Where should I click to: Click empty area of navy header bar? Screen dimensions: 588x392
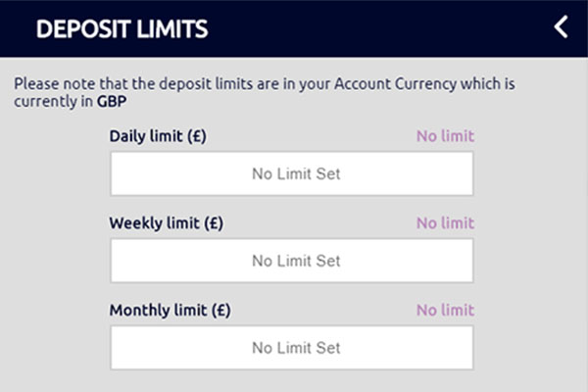372,28
